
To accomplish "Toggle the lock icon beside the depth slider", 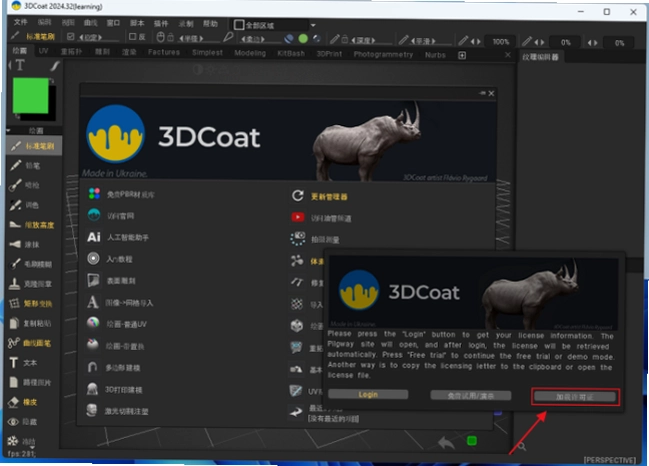I will click(x=344, y=39).
